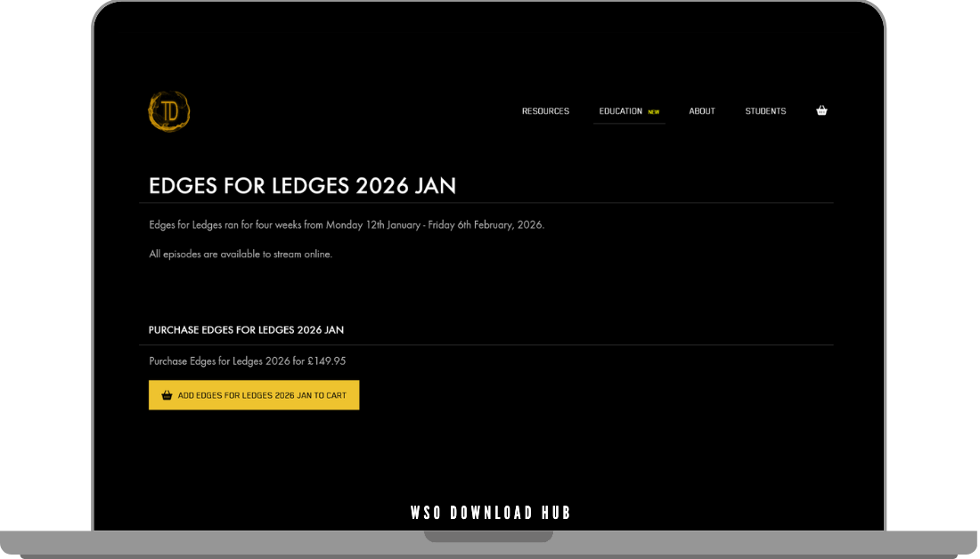Open the Resources menu item

click(545, 110)
